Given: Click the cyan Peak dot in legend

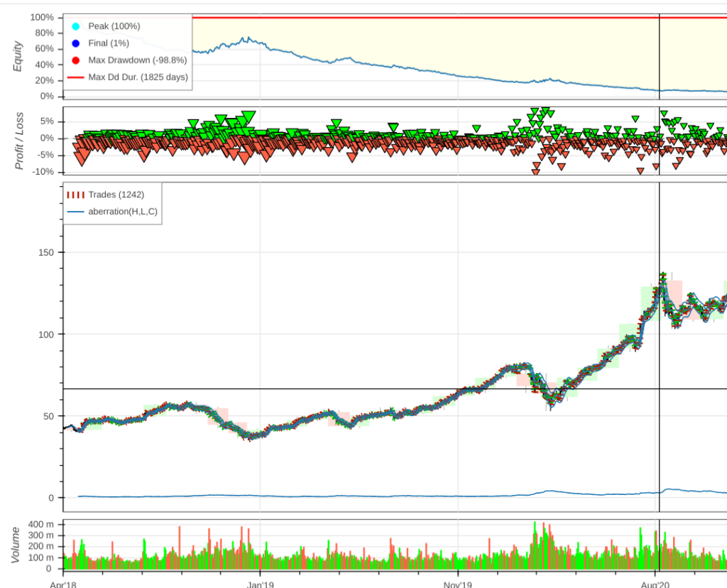Looking at the screenshot, I should coord(75,26).
